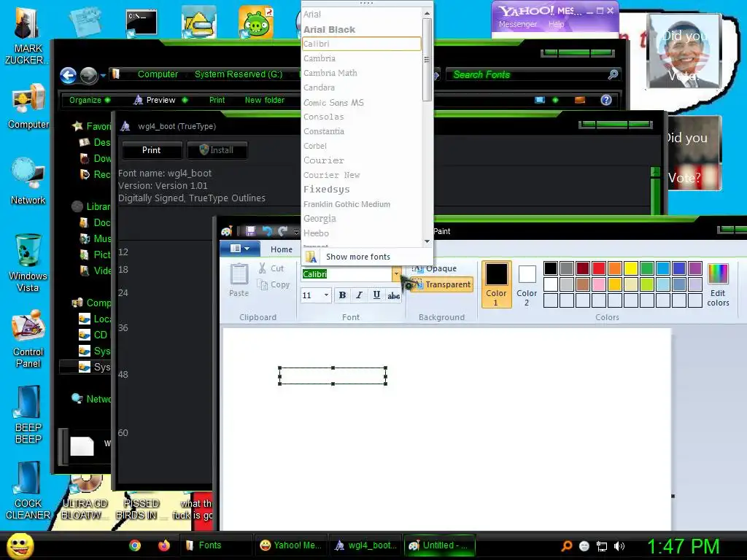Choose Courier New from font list
Viewport: 747px width, 560px height.
[332, 175]
